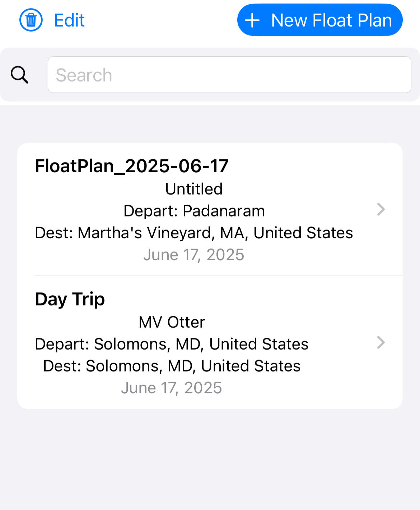The width and height of the screenshot is (420, 510).
Task: Open the FloatPlan_2025-06-17 title
Action: tap(132, 166)
